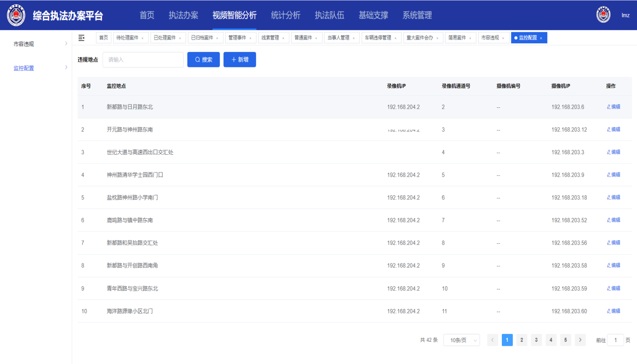Open 系统管理 in the top navigation
This screenshot has width=637, height=364.
(x=417, y=15)
